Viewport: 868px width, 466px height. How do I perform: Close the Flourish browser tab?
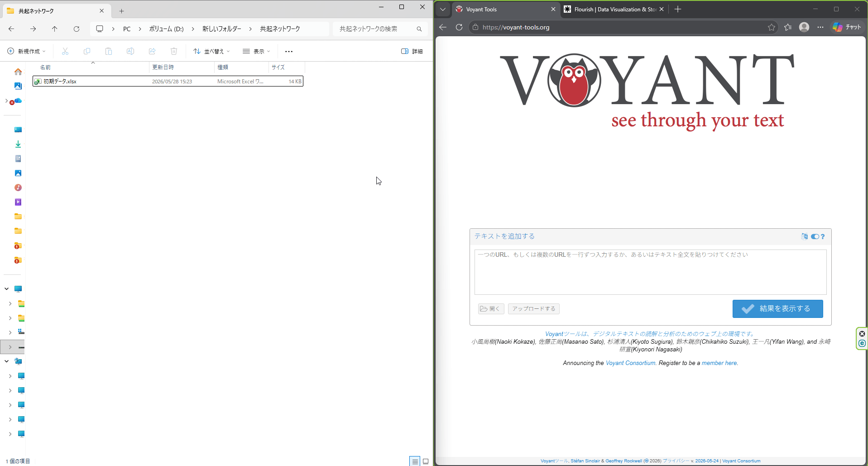pyautogui.click(x=662, y=9)
